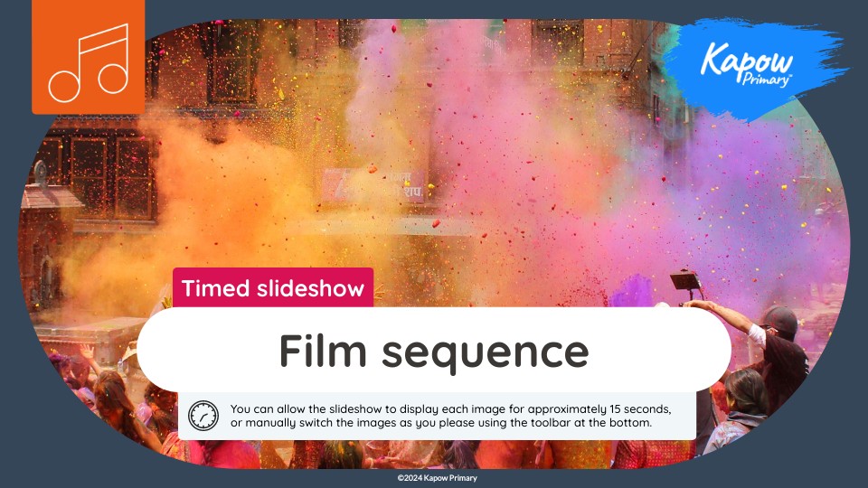Screen dimensions: 868x488
Task: Click the phone mounted on the tripod
Action: tap(684, 280)
